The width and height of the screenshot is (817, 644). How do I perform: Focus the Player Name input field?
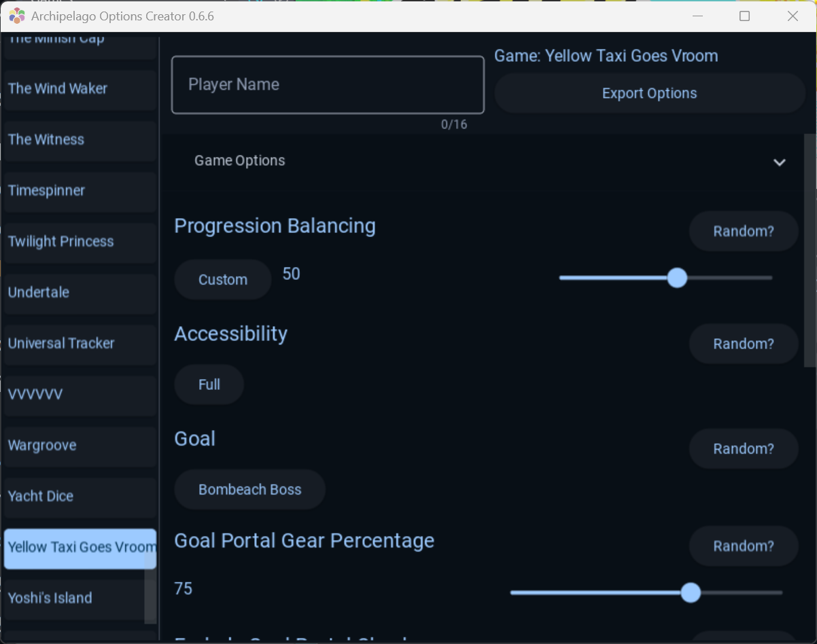(328, 85)
